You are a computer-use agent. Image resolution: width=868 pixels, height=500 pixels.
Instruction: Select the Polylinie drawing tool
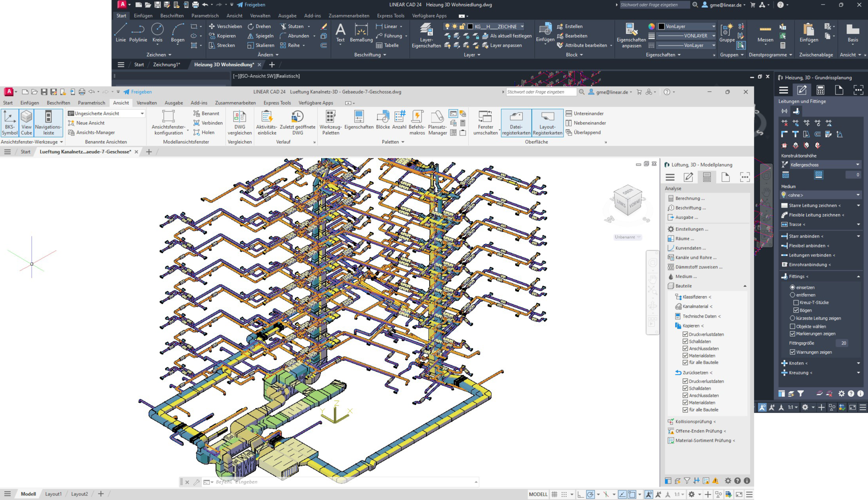(138, 33)
